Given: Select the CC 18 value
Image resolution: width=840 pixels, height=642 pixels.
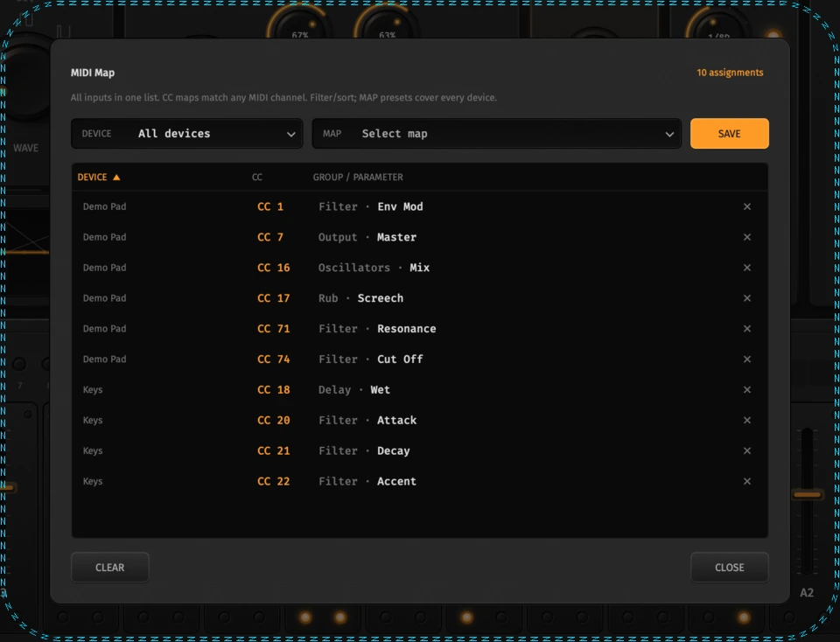Looking at the screenshot, I should [273, 390].
